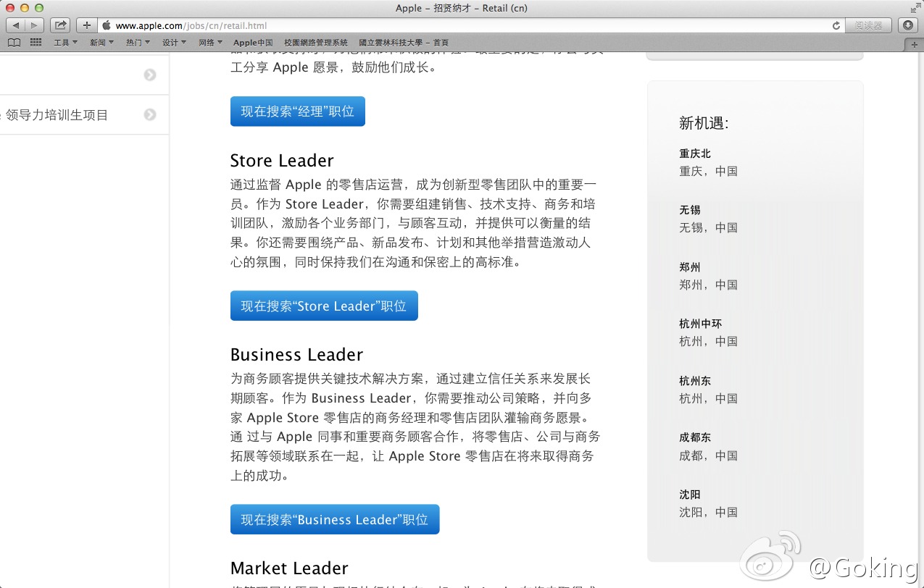Click the arrow icon above 领导力培训生项目 row

150,75
